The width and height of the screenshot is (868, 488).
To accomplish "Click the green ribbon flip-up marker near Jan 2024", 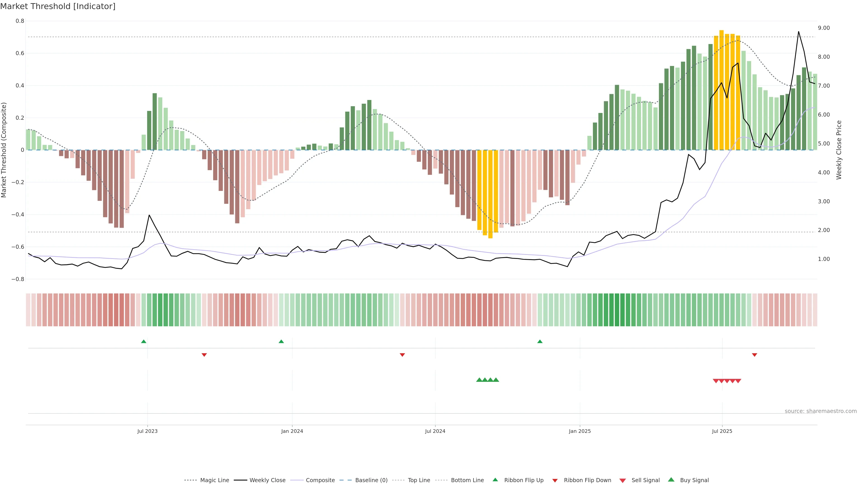I will (281, 342).
